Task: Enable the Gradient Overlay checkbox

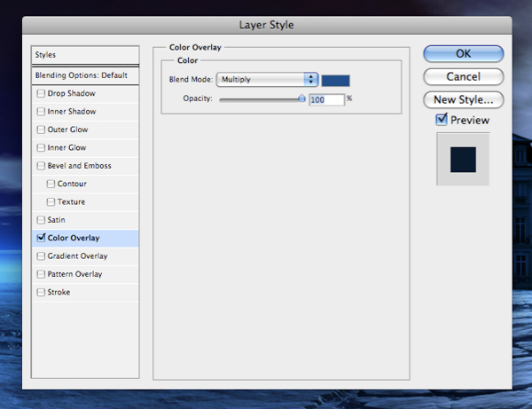Action: (x=41, y=256)
